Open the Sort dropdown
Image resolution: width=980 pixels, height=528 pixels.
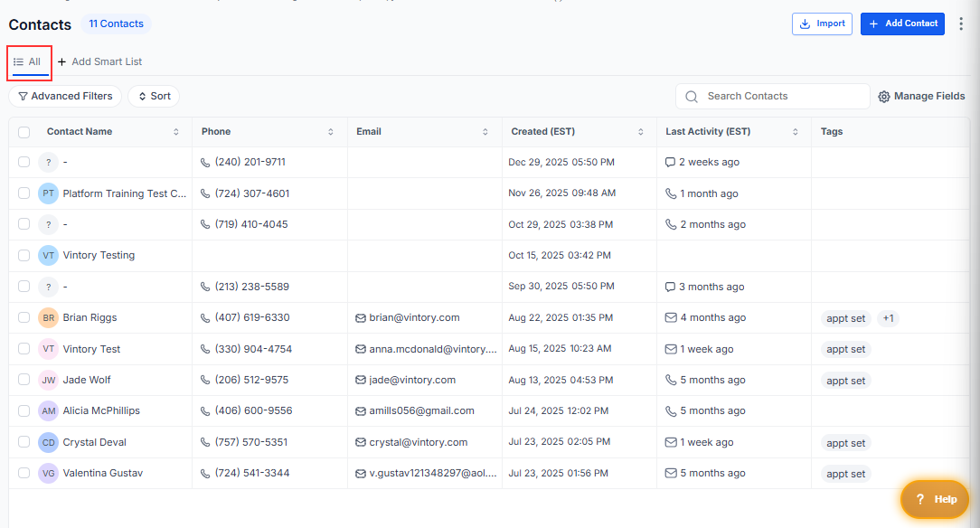[x=154, y=97]
